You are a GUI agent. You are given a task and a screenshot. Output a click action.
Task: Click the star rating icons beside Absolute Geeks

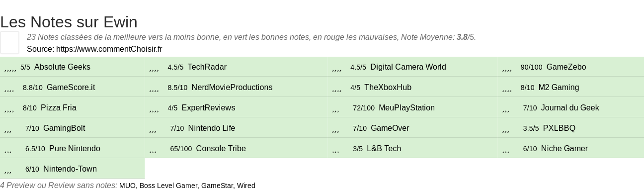10,67
